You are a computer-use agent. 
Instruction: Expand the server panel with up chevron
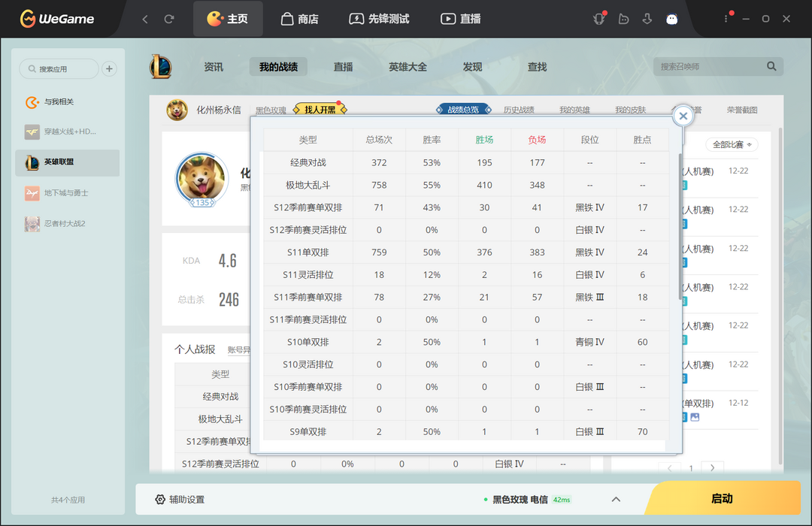coord(616,499)
